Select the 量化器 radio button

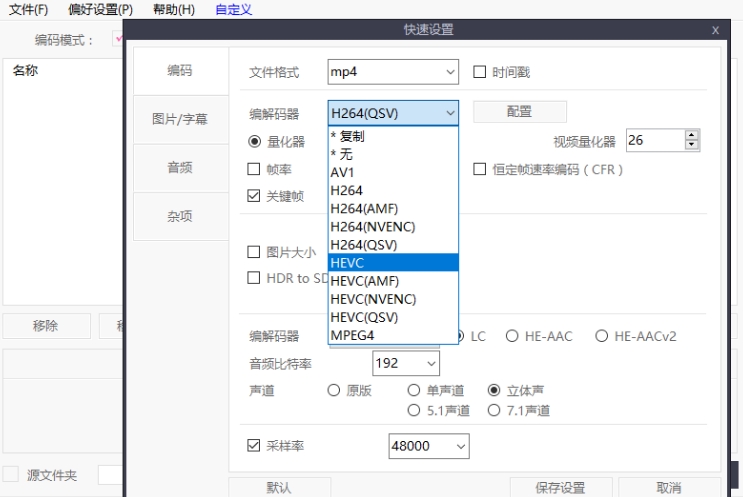click(x=255, y=142)
